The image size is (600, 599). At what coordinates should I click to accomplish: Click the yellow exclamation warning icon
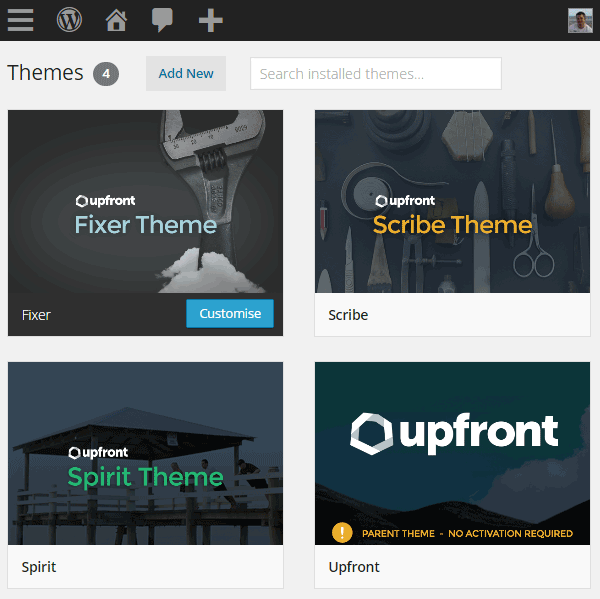tap(342, 532)
